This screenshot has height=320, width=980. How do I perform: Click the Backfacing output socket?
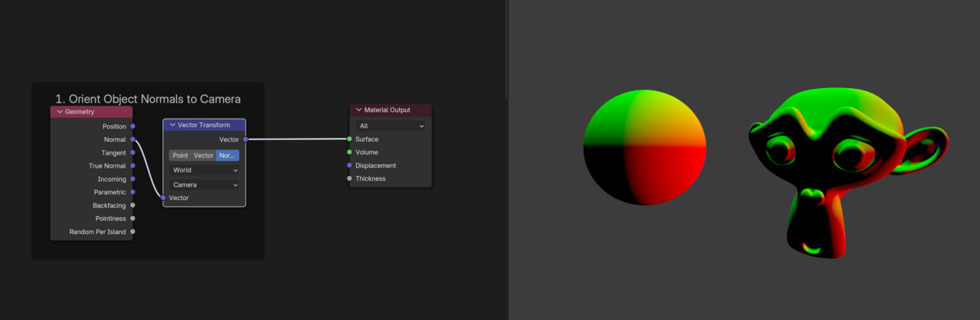click(132, 205)
